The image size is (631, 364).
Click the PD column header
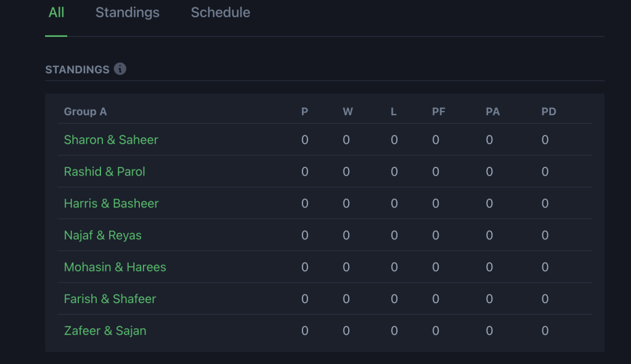coord(548,111)
